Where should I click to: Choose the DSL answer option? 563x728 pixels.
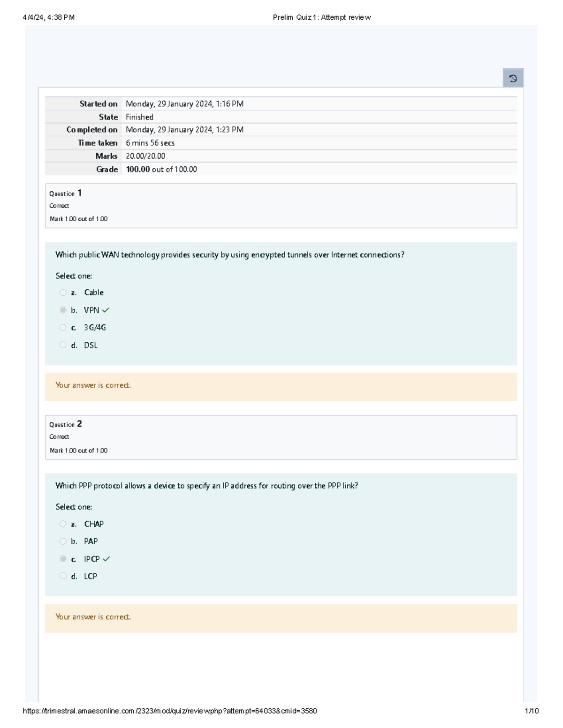63,345
